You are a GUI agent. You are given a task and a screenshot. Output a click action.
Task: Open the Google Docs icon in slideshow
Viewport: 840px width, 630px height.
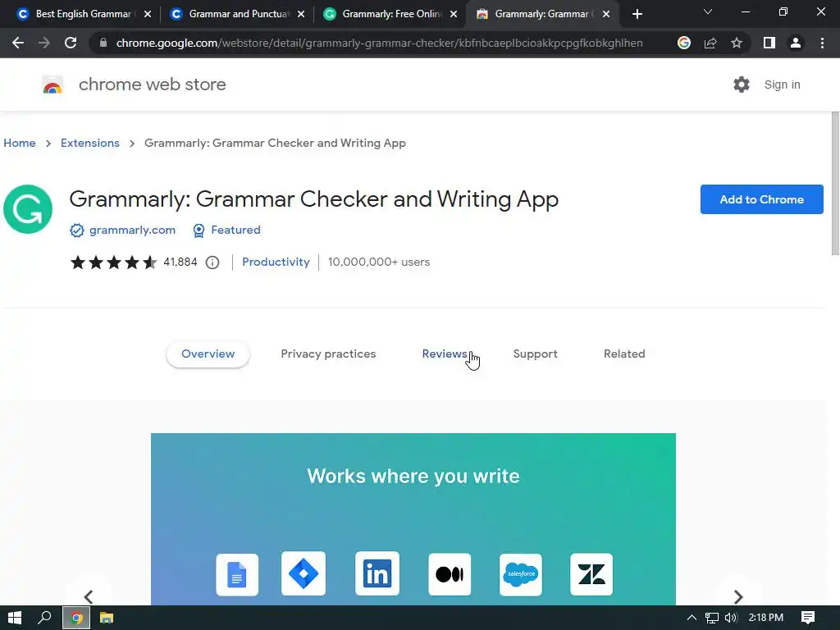237,574
